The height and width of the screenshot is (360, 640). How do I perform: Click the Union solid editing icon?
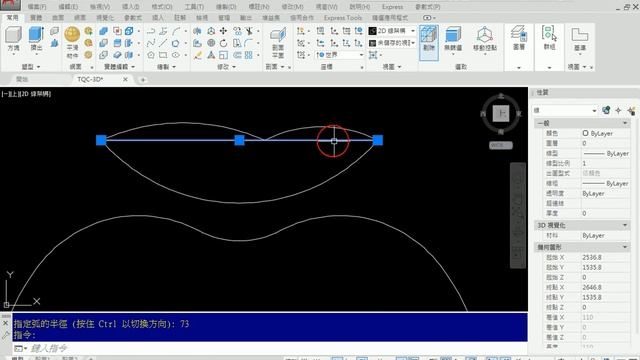point(103,31)
